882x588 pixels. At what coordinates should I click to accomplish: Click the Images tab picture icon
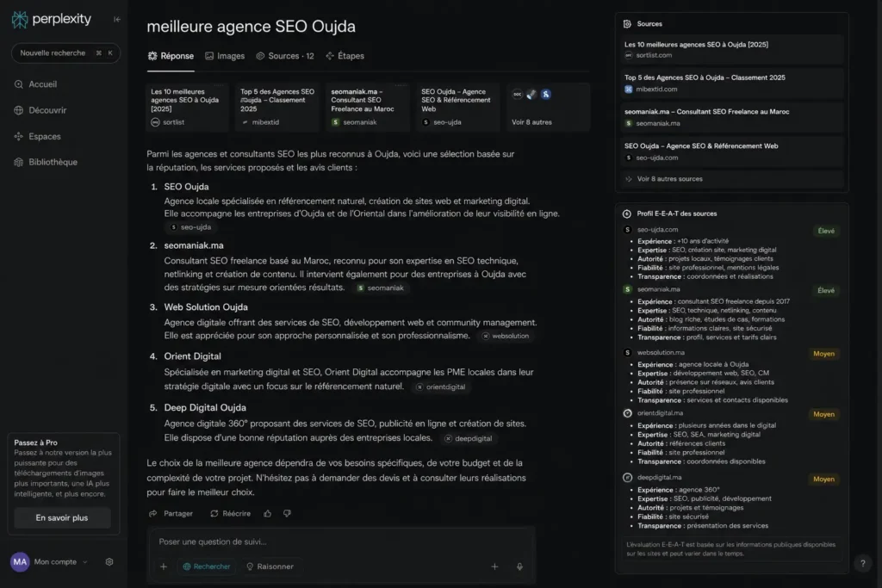click(209, 56)
